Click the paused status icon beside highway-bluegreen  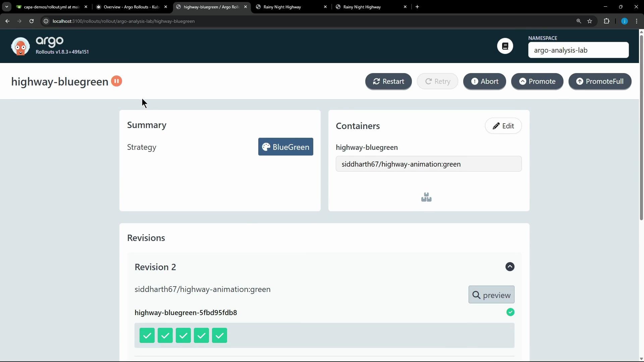(116, 81)
